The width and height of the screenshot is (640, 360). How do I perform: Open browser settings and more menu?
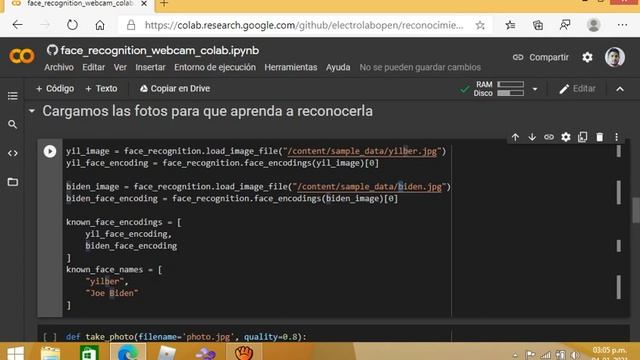tap(622, 25)
